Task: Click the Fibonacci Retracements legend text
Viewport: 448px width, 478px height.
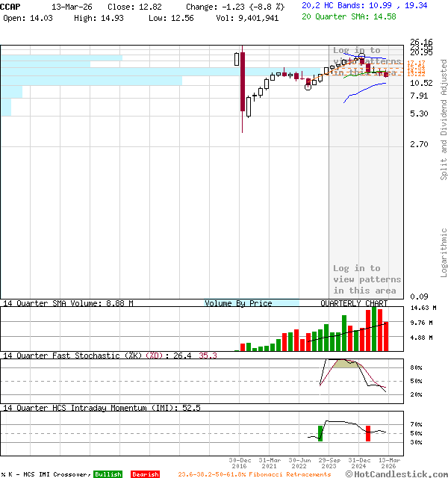Action: (x=254, y=474)
